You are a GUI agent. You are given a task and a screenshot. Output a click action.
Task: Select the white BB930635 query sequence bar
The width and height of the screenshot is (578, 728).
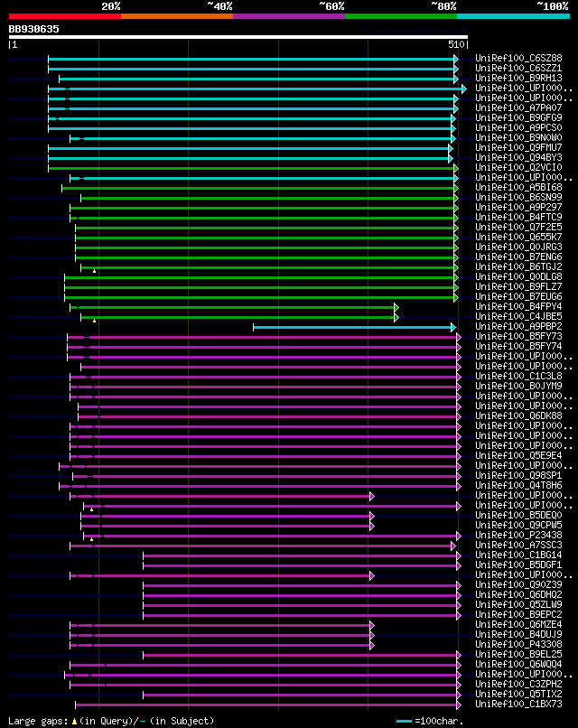[x=238, y=37]
